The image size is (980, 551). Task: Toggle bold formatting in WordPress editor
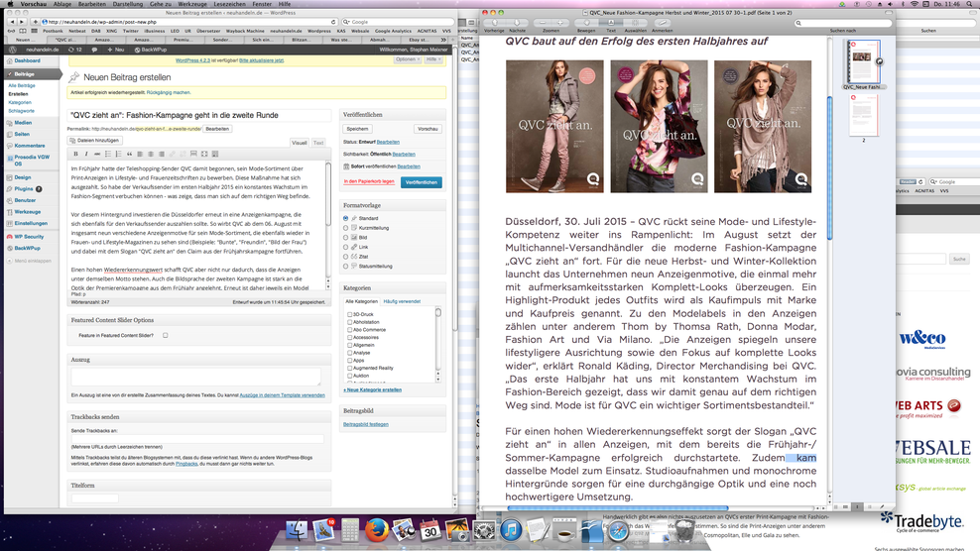[x=75, y=154]
